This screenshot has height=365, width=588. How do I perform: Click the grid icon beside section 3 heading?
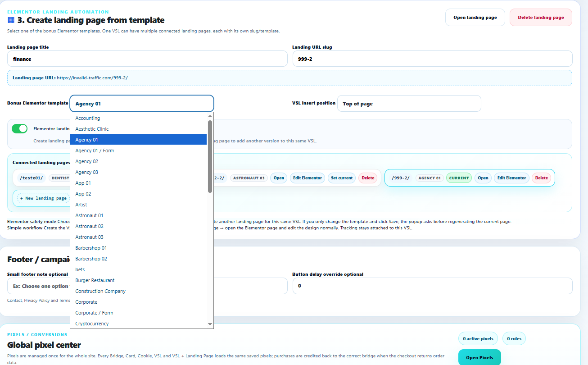11,20
